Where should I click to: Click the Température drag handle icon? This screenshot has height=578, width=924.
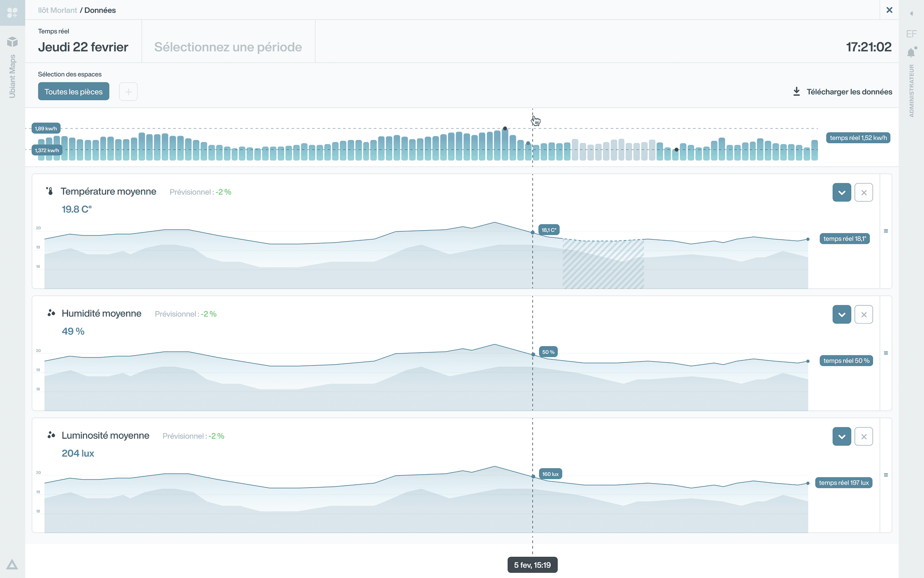pos(886,231)
